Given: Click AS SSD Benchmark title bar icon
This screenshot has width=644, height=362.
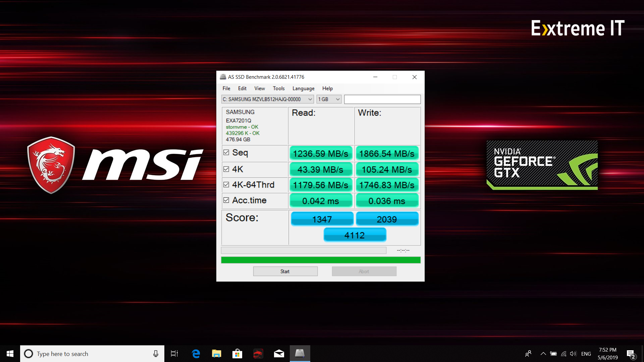Looking at the screenshot, I should 223,77.
